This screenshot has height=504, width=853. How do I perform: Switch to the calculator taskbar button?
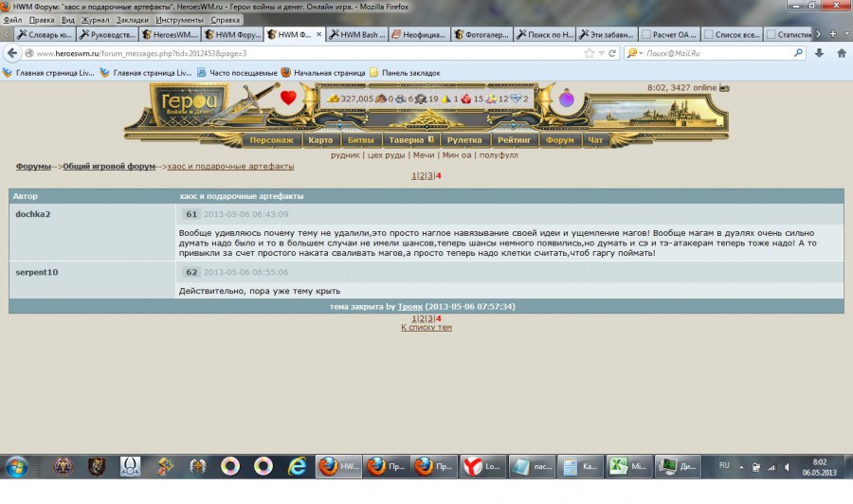(580, 466)
